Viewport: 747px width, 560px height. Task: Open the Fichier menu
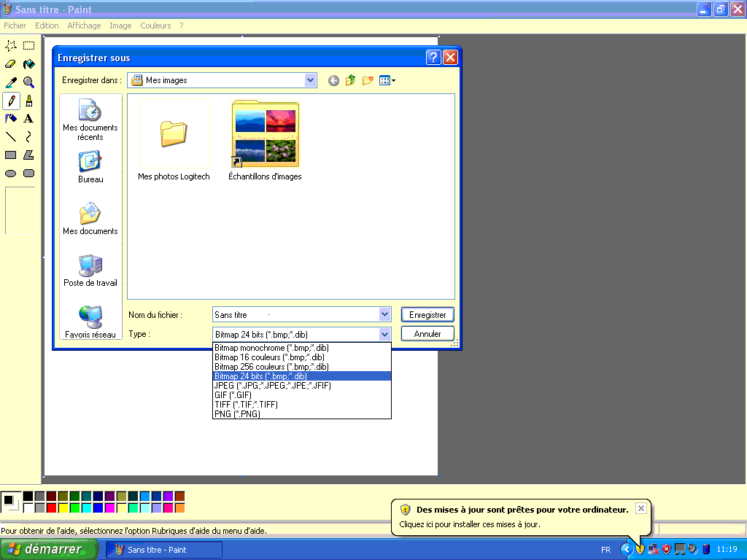click(x=15, y=26)
